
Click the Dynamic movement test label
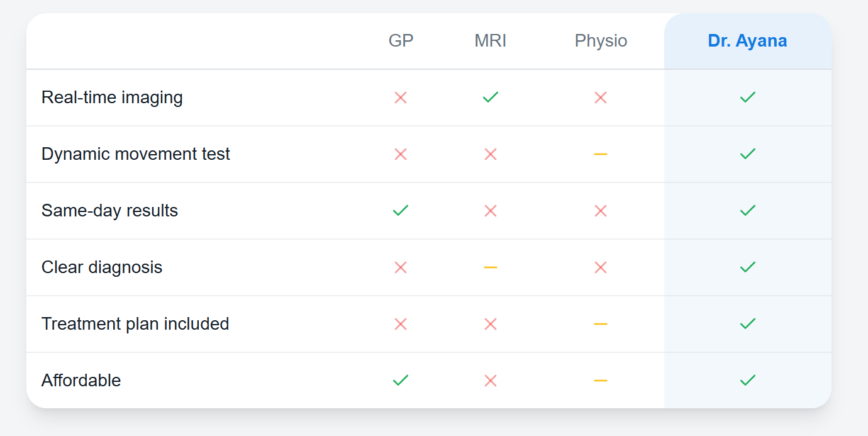click(x=136, y=154)
